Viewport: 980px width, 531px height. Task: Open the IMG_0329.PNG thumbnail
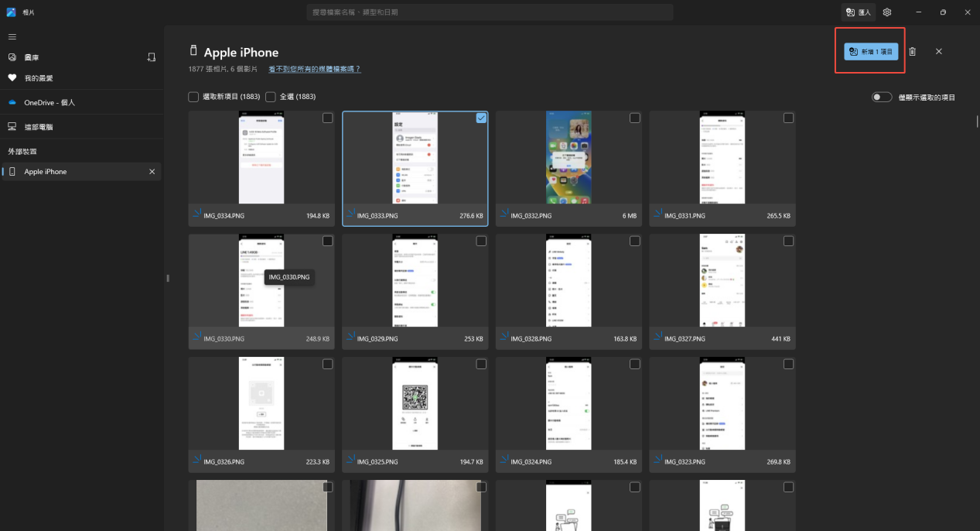click(415, 280)
